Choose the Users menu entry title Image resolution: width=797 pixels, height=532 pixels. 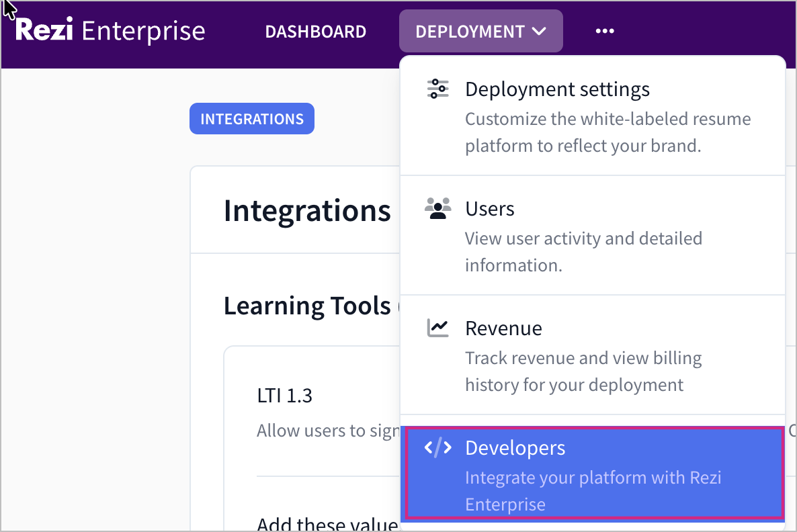[x=490, y=209]
